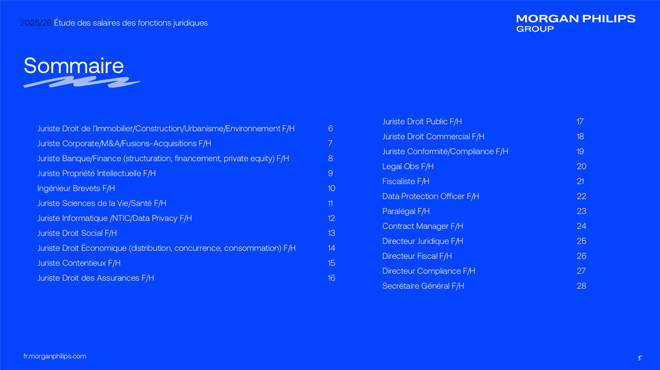Open Legal Ops F/H section
Viewport: 660px width, 370px height.
click(x=407, y=166)
